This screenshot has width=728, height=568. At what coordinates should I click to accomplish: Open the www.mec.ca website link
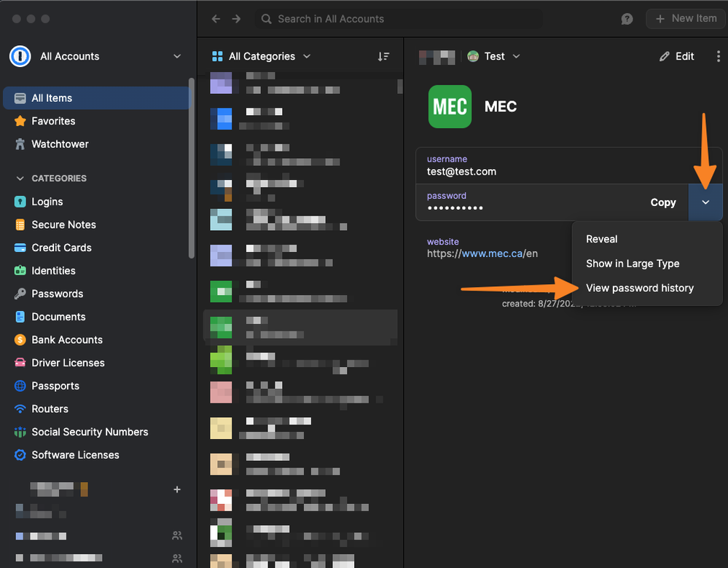click(492, 254)
